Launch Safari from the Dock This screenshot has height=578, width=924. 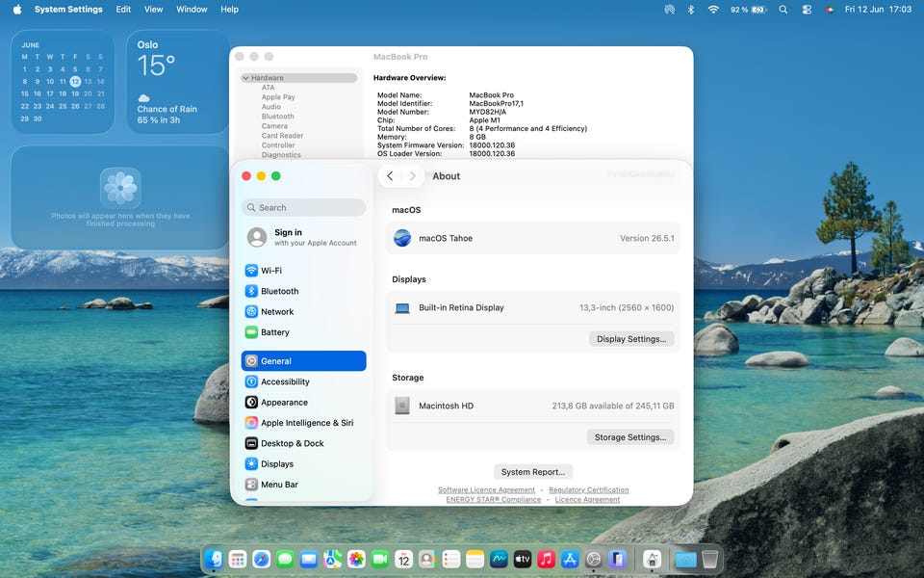(x=262, y=559)
